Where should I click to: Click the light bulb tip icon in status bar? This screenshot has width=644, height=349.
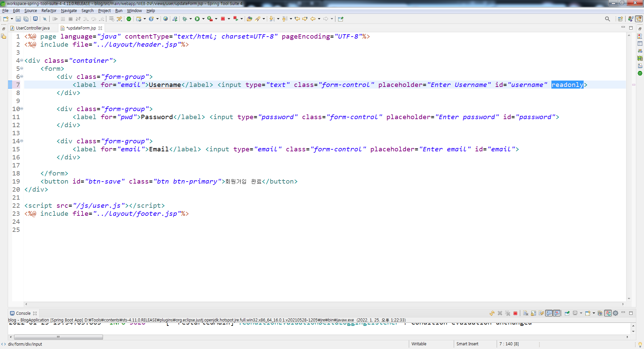point(640,344)
